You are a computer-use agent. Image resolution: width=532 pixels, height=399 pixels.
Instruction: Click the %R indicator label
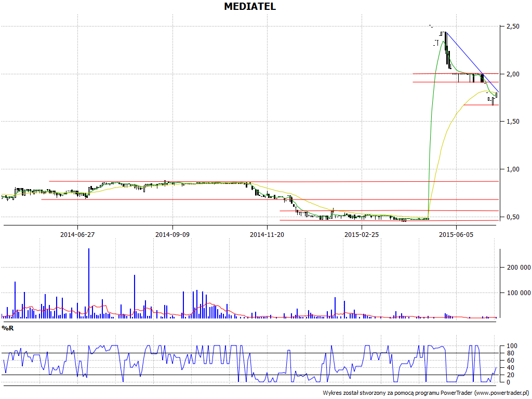tap(7, 328)
